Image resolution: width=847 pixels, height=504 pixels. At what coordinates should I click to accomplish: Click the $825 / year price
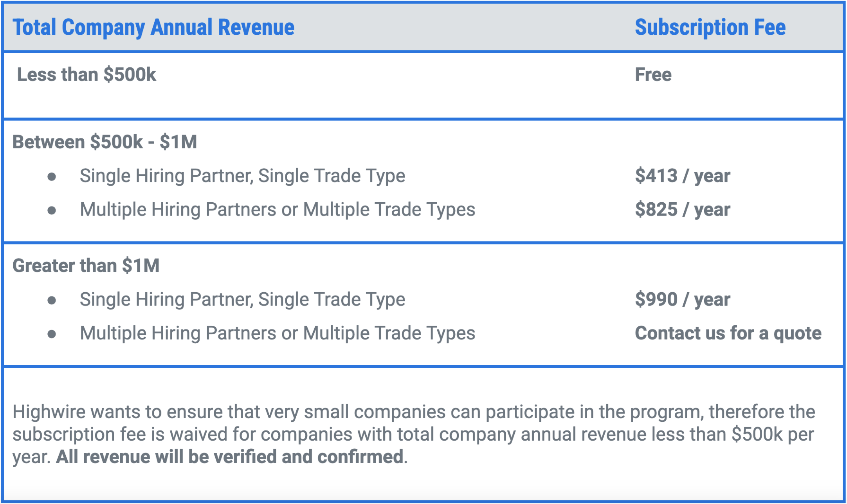682,209
